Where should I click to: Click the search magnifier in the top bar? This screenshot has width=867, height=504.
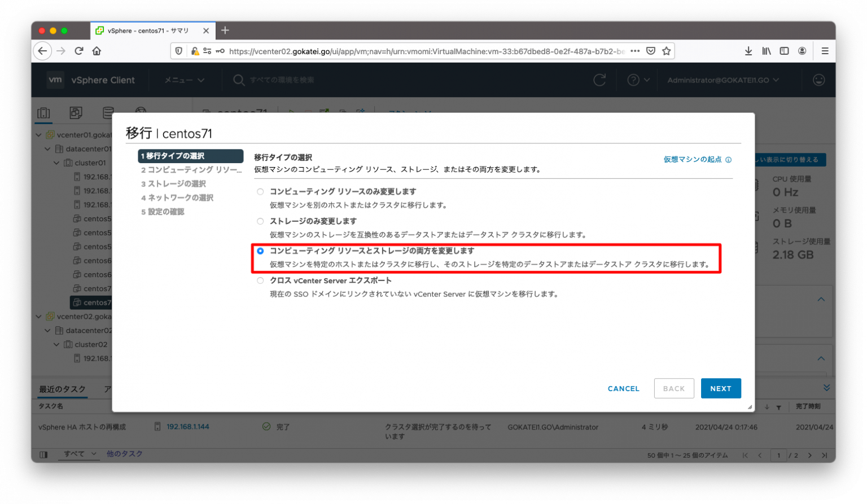point(239,80)
